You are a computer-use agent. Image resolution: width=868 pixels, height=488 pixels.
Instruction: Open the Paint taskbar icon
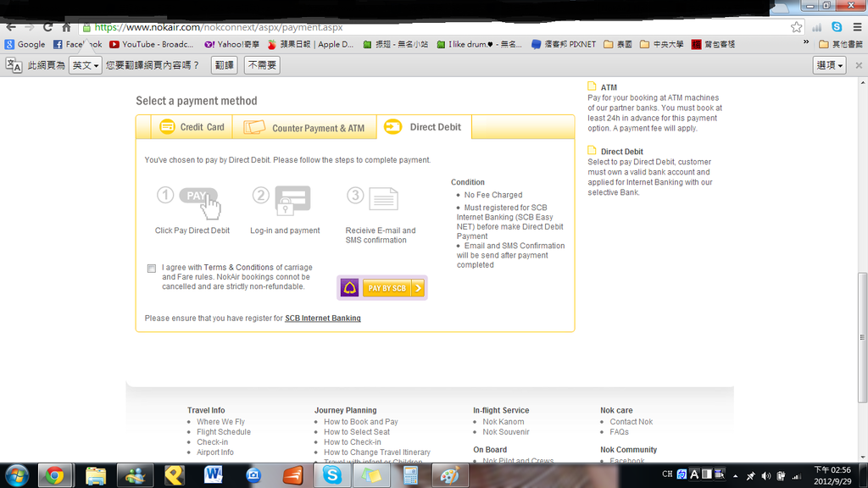pos(449,476)
